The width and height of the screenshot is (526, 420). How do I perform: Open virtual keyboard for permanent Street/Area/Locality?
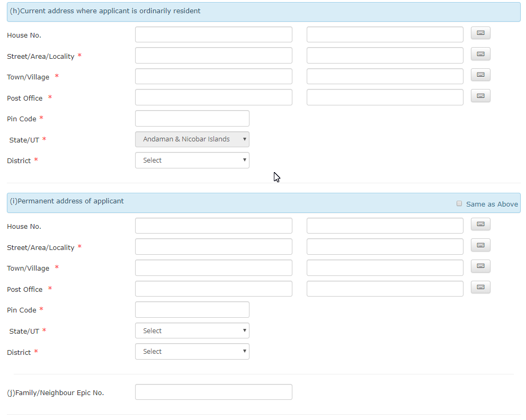(x=480, y=245)
